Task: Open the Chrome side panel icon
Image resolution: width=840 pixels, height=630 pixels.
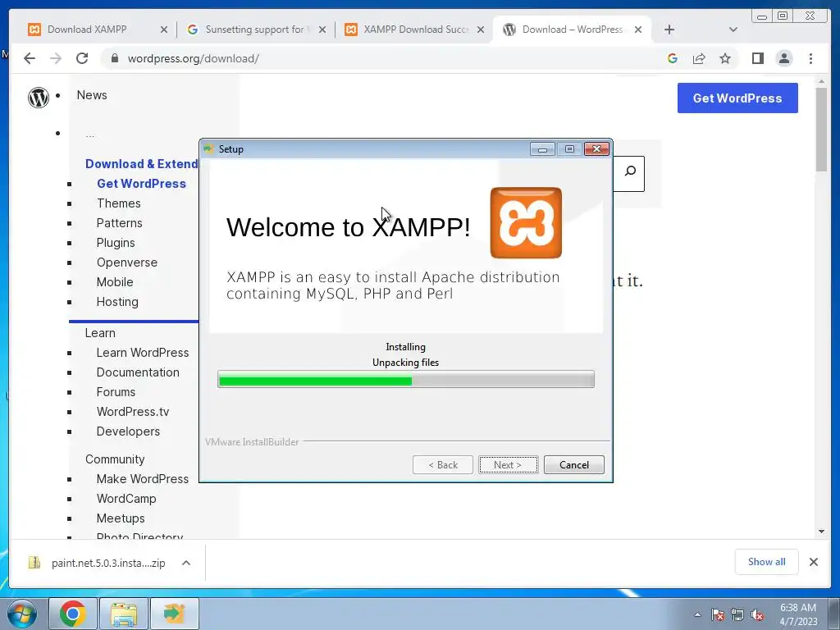Action: (757, 58)
